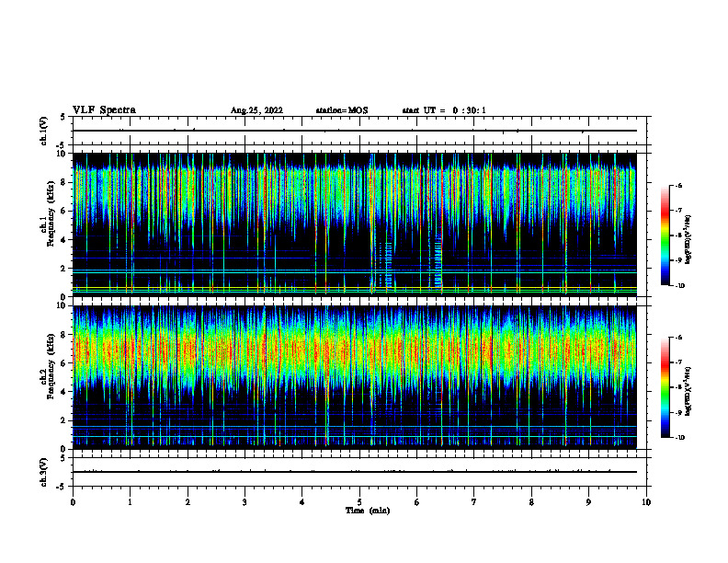728x563 pixels.
Task: Click the '-8' tick on ch.1 color bar
Action: click(678, 236)
